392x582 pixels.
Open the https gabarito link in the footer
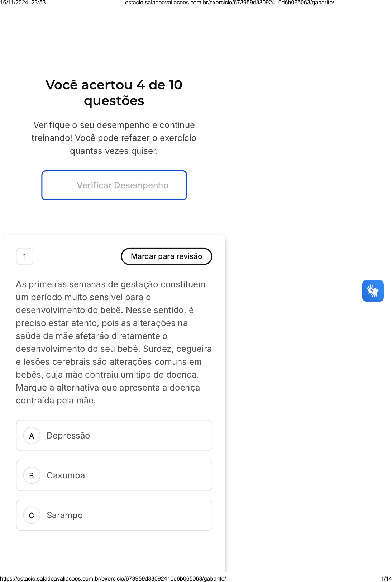pyautogui.click(x=113, y=578)
